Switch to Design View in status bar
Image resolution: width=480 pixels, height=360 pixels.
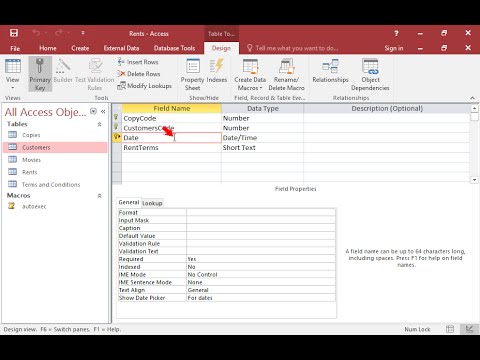point(469,329)
